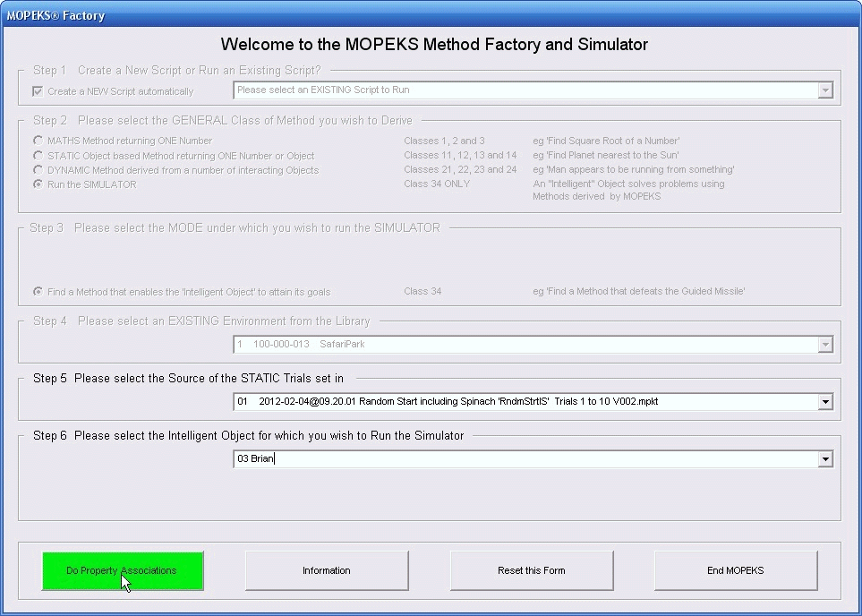Screen dimensions: 862x616
Task: Click the green Do Property Associations button
Action: coord(123,570)
